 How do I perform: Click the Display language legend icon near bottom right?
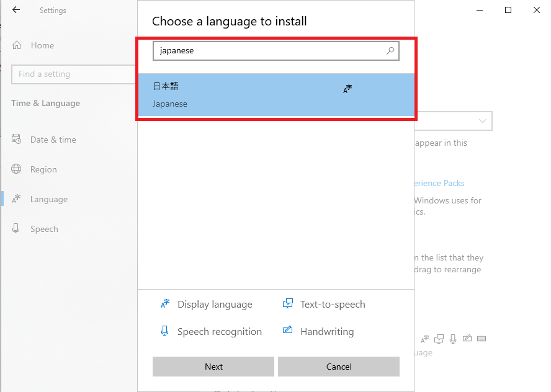[x=424, y=339]
